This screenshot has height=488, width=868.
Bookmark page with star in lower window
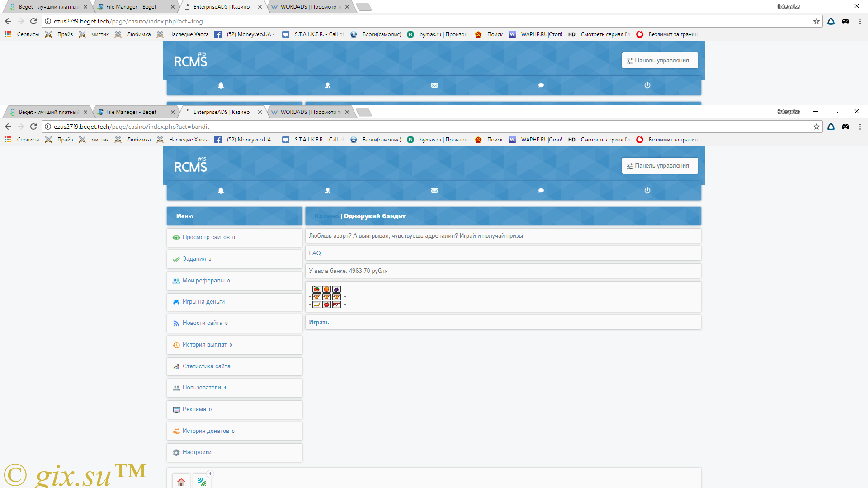click(x=816, y=127)
